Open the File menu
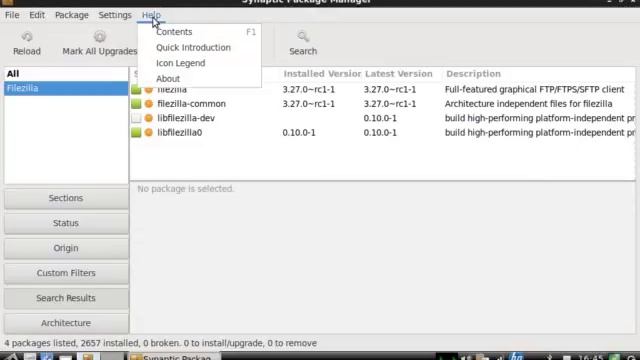640x360 pixels. coord(12,15)
